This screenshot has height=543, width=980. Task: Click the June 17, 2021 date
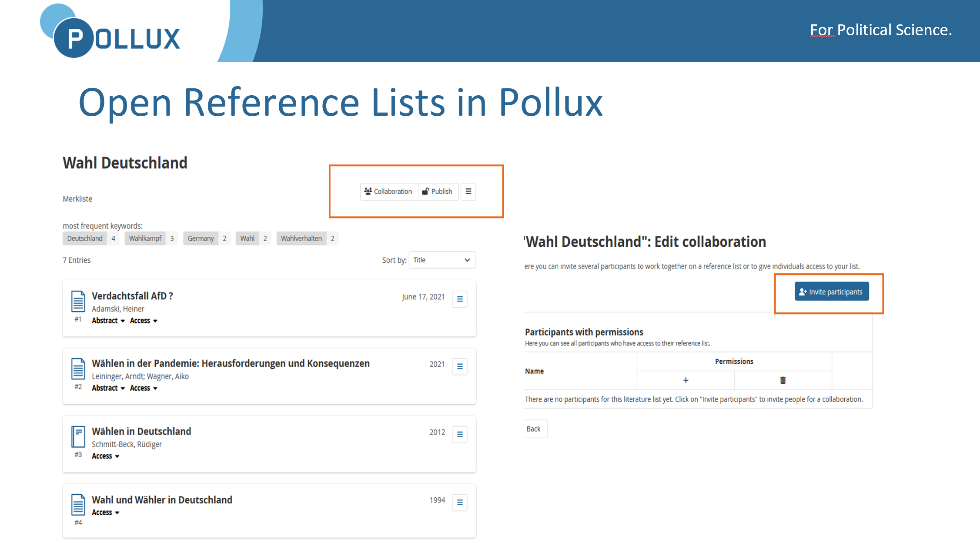[423, 297]
